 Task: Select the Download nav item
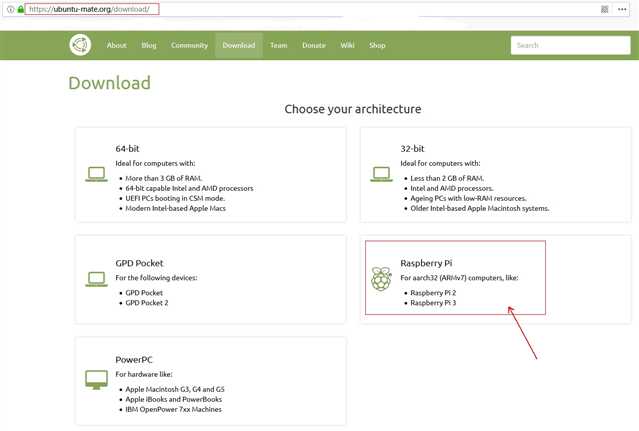(x=239, y=45)
